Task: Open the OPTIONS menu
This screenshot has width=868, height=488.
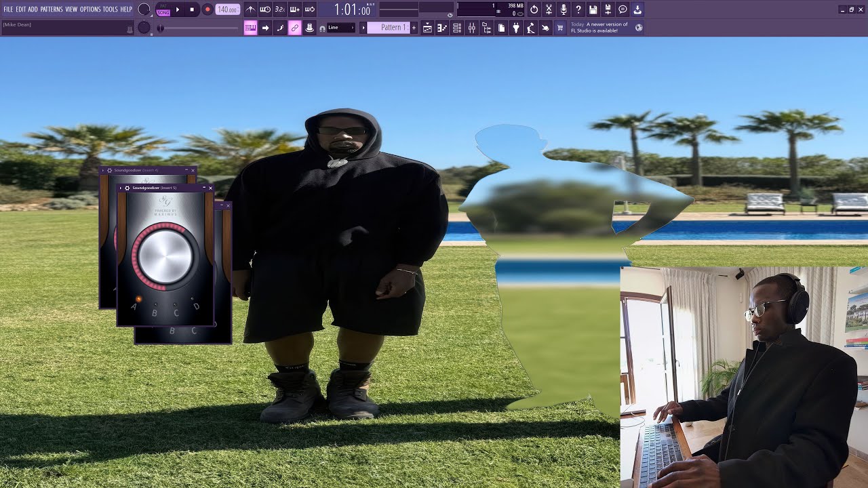Action: coord(90,9)
